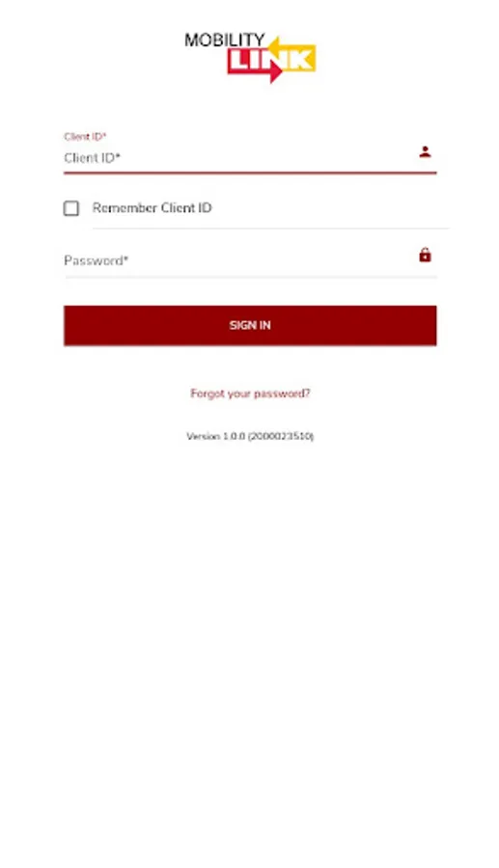Submit with the SIGN IN button
This screenshot has height=868, width=499.
[250, 326]
